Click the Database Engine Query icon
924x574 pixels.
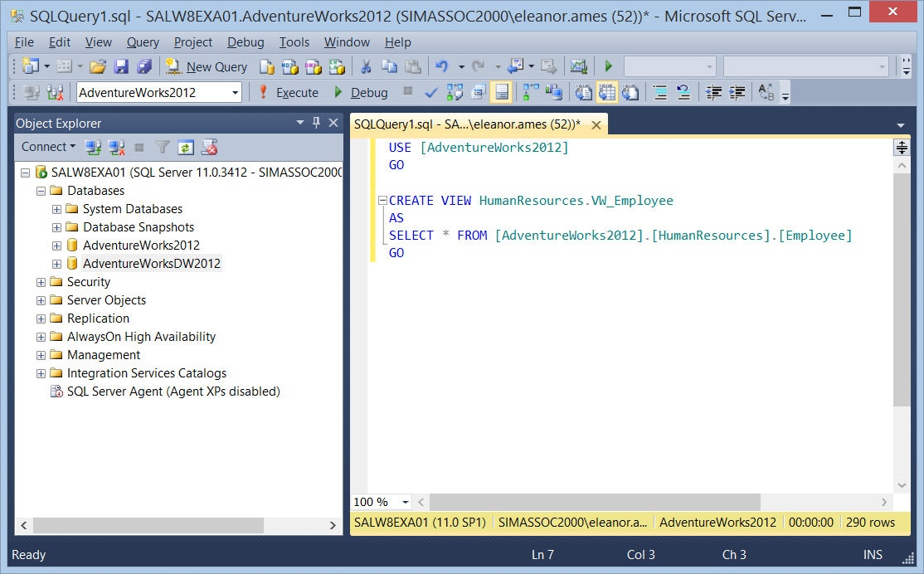click(266, 66)
